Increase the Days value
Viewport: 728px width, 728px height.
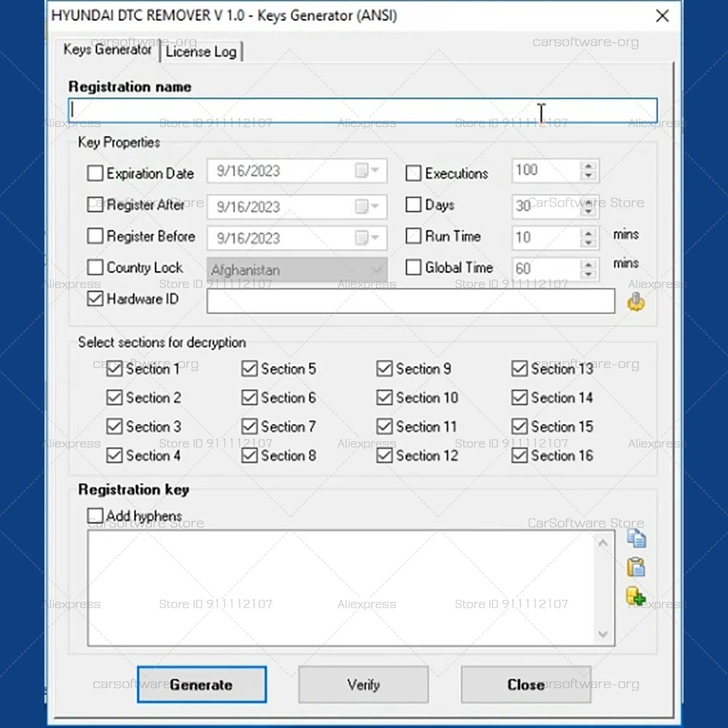(588, 202)
